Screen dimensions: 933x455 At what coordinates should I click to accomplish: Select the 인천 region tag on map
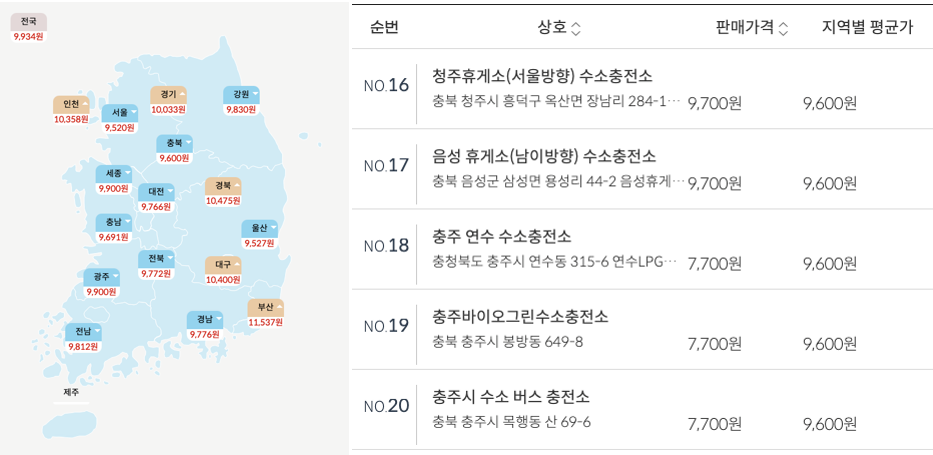click(x=71, y=104)
